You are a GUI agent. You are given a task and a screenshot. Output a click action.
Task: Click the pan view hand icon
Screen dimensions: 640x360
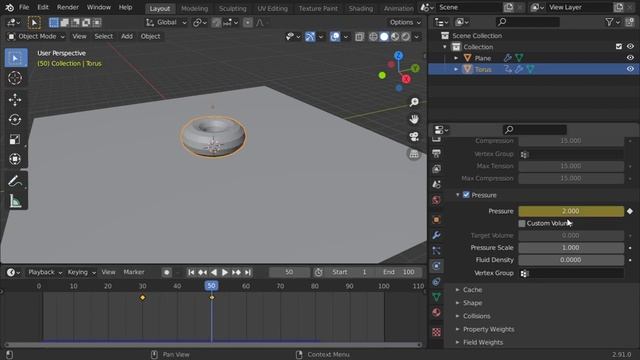414,119
